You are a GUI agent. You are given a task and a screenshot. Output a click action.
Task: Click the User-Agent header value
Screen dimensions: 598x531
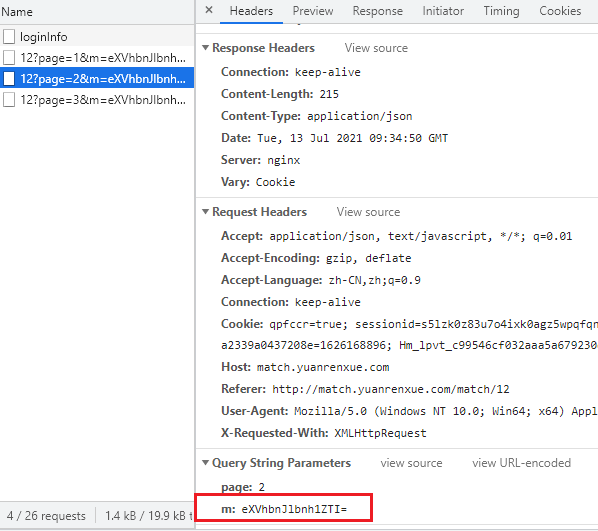pos(446,411)
